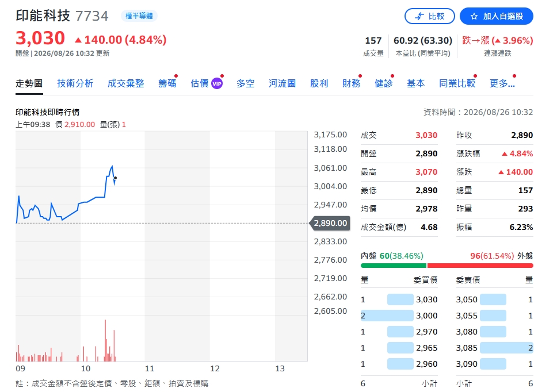Viewport: 538px width, 392px height.
Task: Open the 籌碼 tab
Action: [x=167, y=83]
